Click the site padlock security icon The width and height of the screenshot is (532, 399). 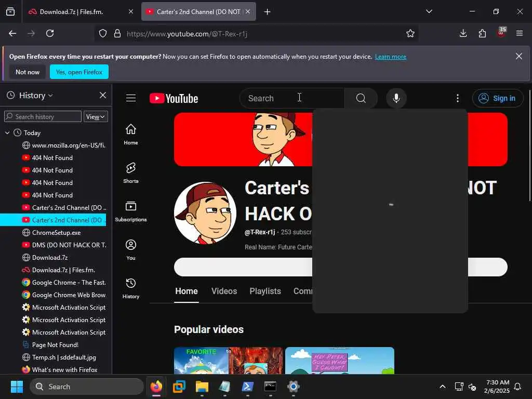[117, 33]
